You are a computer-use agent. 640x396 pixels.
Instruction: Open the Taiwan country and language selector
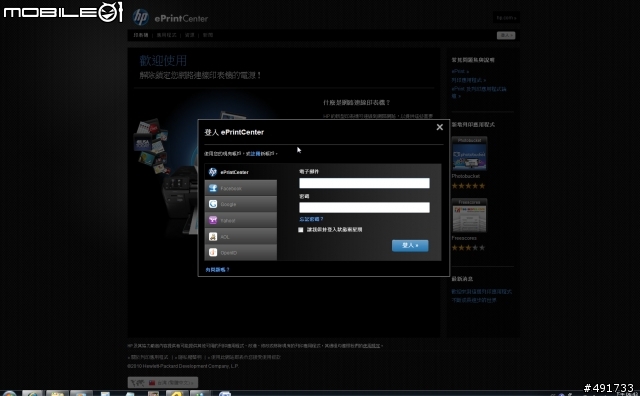click(x=163, y=383)
